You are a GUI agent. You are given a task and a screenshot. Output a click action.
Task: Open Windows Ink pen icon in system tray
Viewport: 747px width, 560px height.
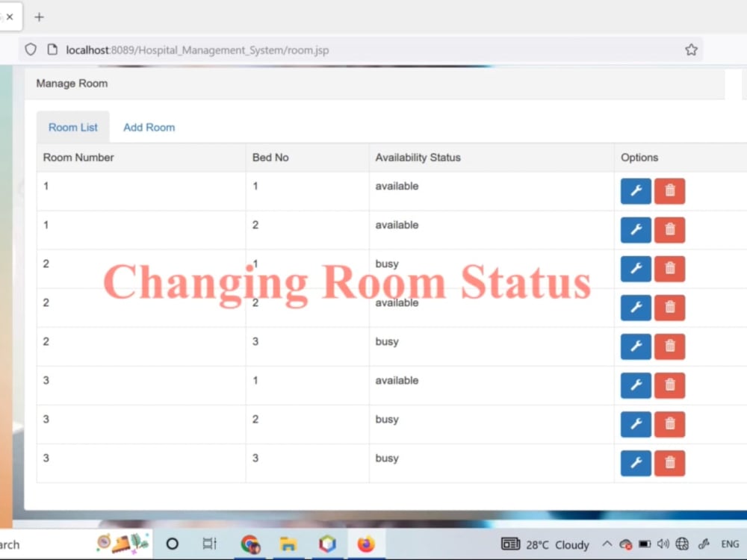pyautogui.click(x=703, y=544)
